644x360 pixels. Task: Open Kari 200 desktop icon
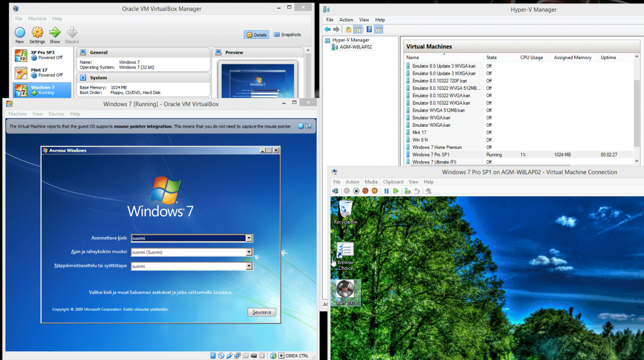(346, 293)
